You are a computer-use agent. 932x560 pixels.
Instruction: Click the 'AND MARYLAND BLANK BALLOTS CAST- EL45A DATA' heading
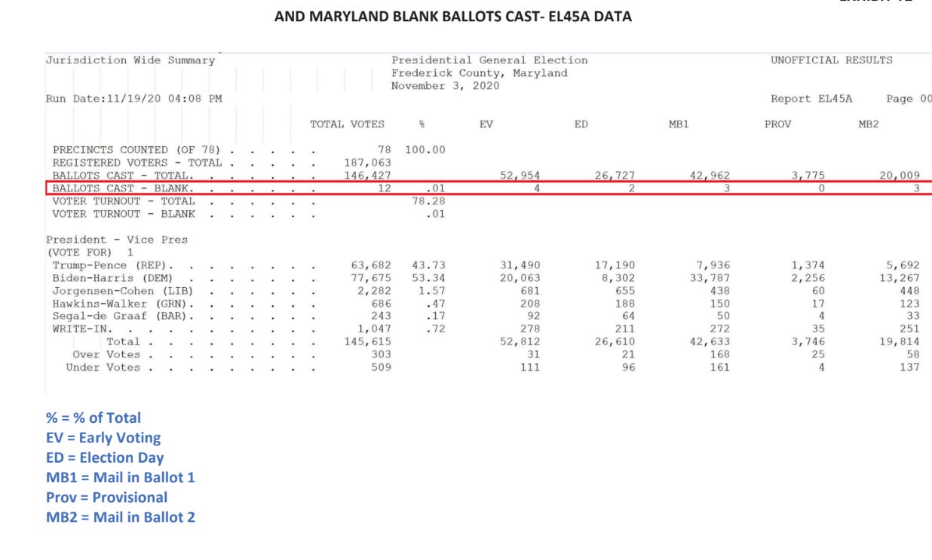(x=452, y=17)
